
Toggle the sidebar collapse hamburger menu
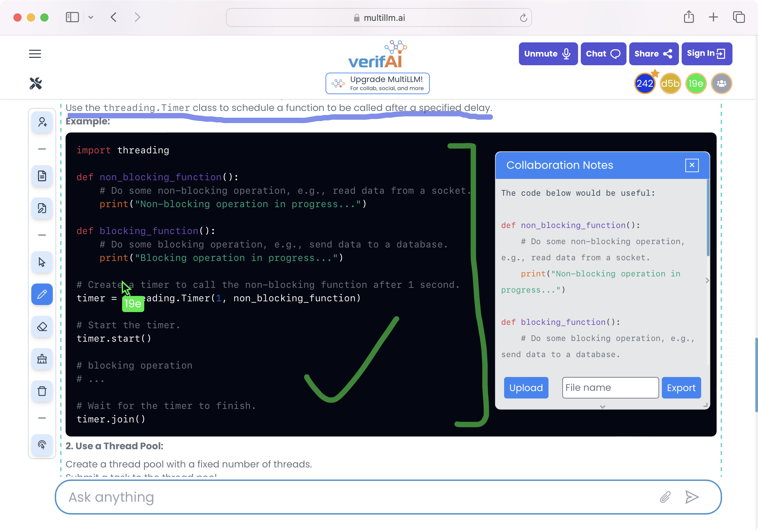[x=35, y=53]
